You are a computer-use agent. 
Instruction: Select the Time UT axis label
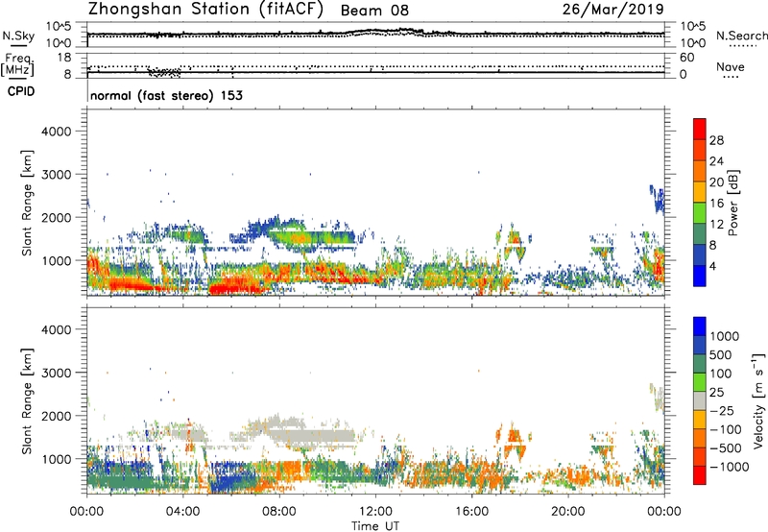click(x=375, y=526)
